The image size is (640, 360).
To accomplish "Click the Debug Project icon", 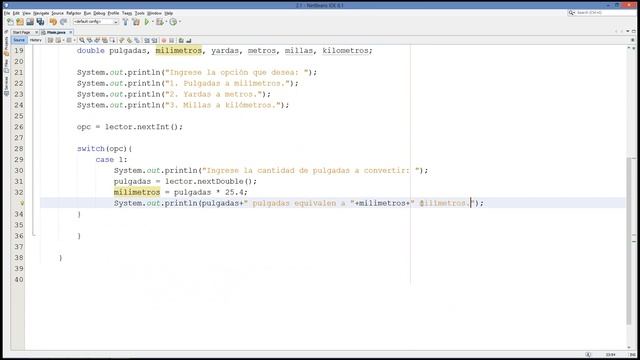I will (160, 22).
